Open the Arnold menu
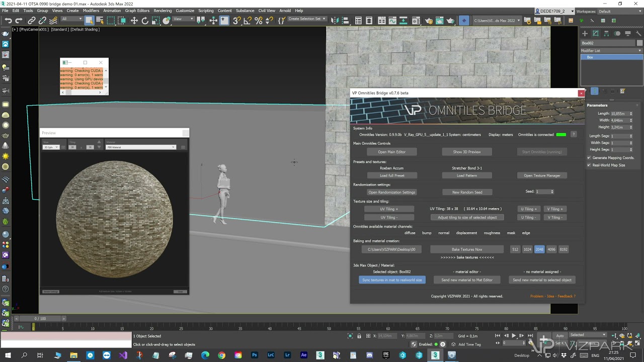Viewport: 644px width, 362px height. tap(285, 11)
